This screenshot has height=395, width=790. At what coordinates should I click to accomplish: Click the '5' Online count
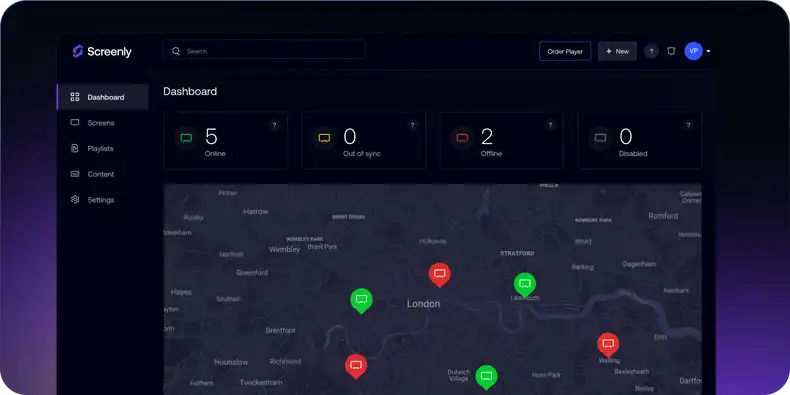point(211,137)
